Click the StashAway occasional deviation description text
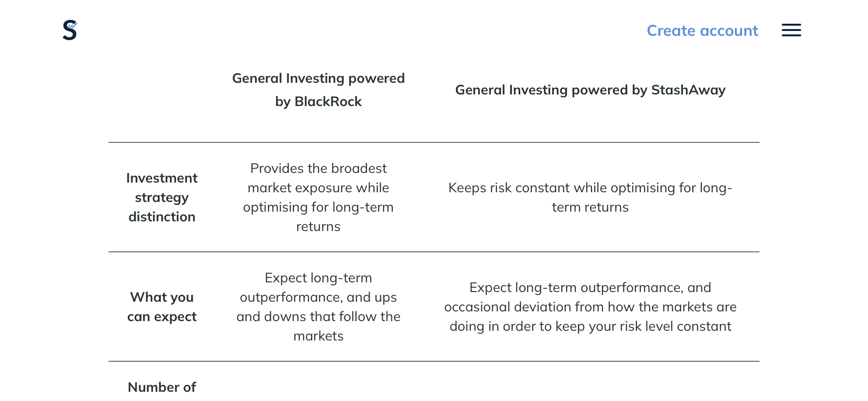This screenshot has width=868, height=401. click(x=590, y=307)
